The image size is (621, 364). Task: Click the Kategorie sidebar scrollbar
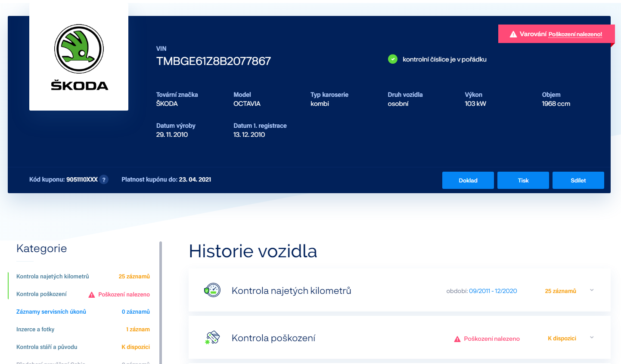pyautogui.click(x=161, y=302)
